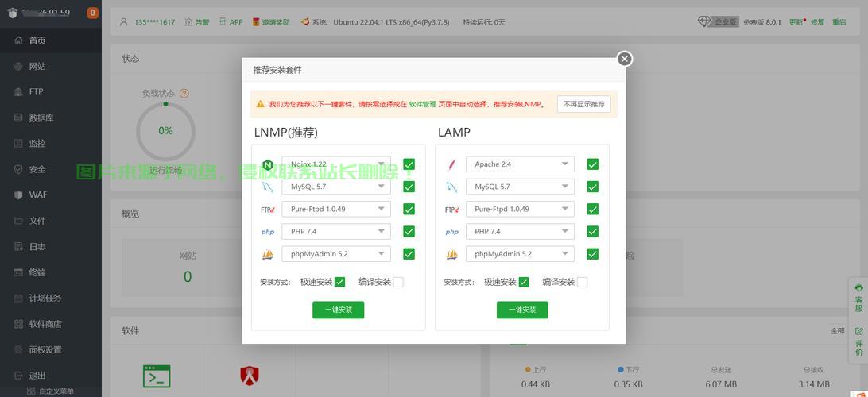Viewport: 868px width, 397px height.
Task: Open LAMP phpMyAdmin 5.2 dropdown
Action: (520, 254)
